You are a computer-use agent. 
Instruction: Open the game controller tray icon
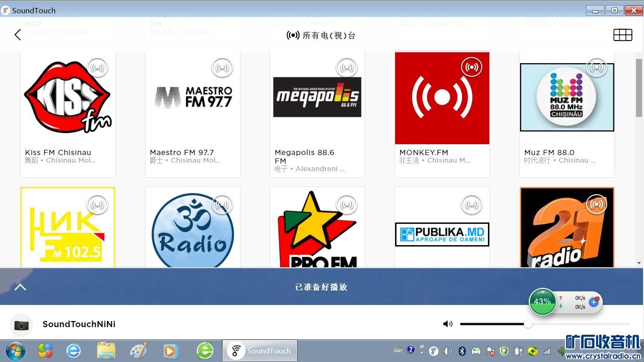476,351
